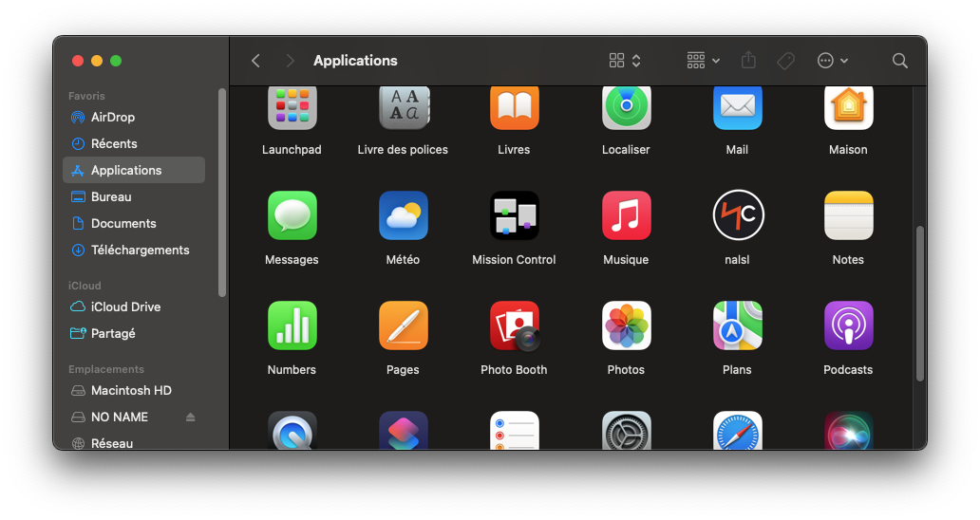Select the Numbers app icon
980x520 pixels.
point(292,325)
